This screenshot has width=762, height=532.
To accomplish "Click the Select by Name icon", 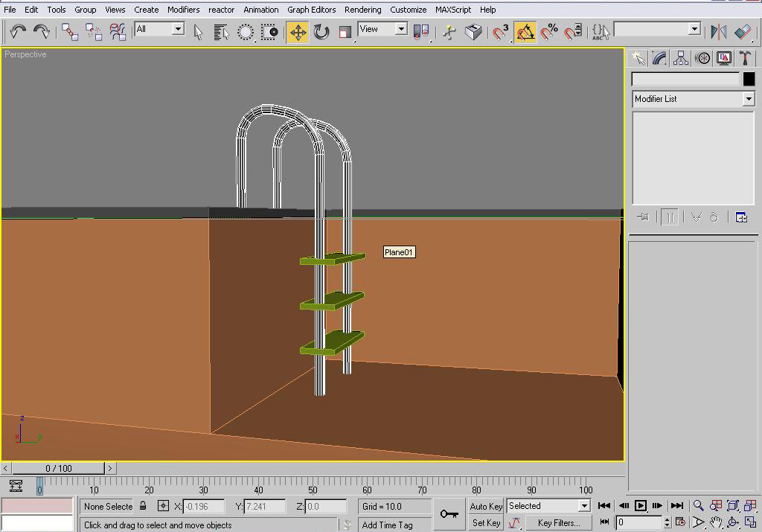I will point(221,32).
